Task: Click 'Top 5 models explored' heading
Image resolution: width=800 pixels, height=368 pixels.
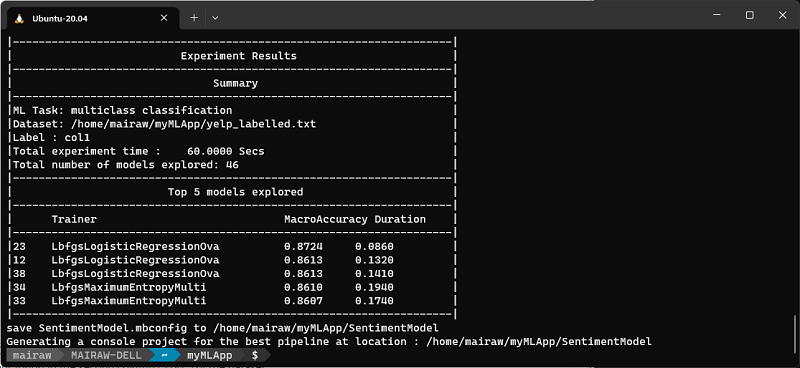Action: (235, 192)
